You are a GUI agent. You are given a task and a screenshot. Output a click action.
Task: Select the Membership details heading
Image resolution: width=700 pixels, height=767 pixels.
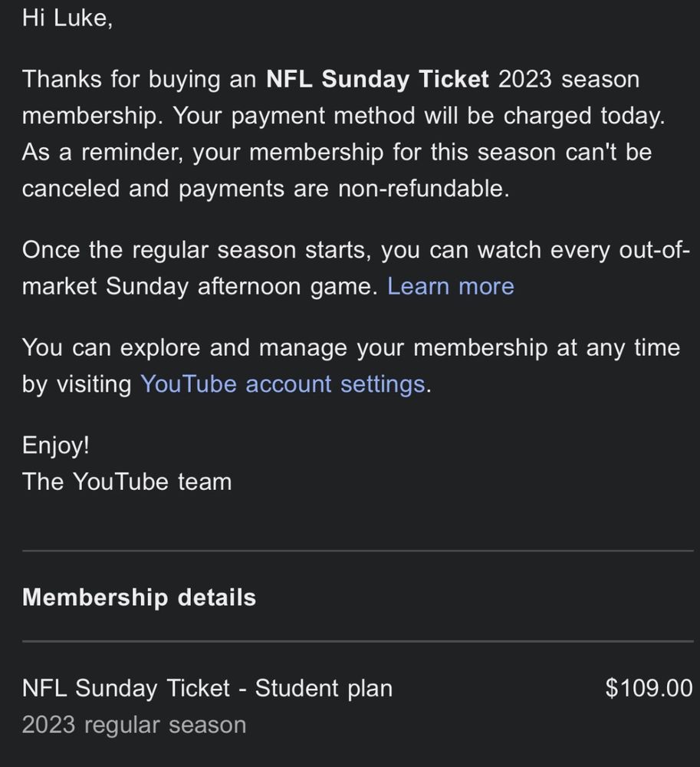click(x=140, y=597)
